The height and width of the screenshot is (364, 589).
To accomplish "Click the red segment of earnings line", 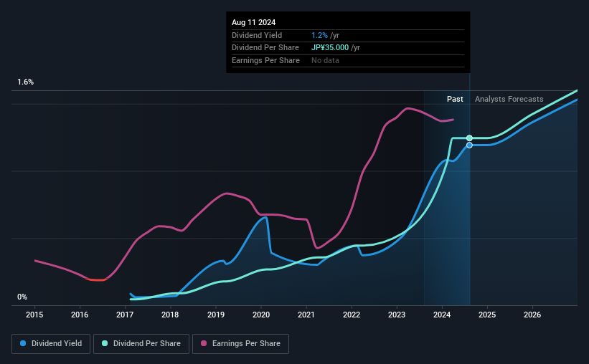I will (97, 279).
